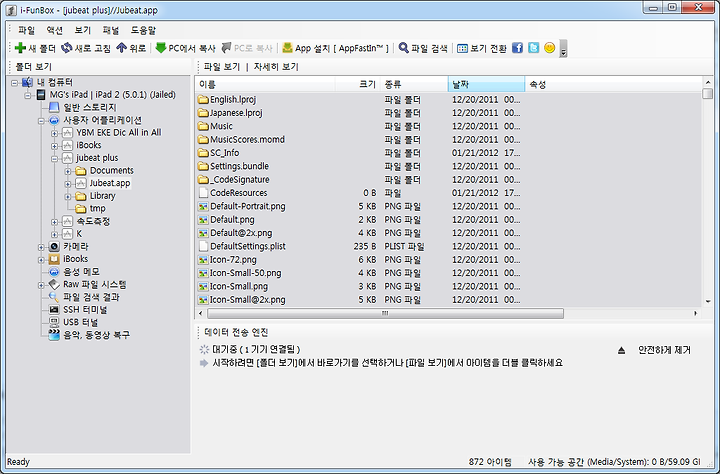Collapse 사용자 어플리케이션 node

(41, 121)
